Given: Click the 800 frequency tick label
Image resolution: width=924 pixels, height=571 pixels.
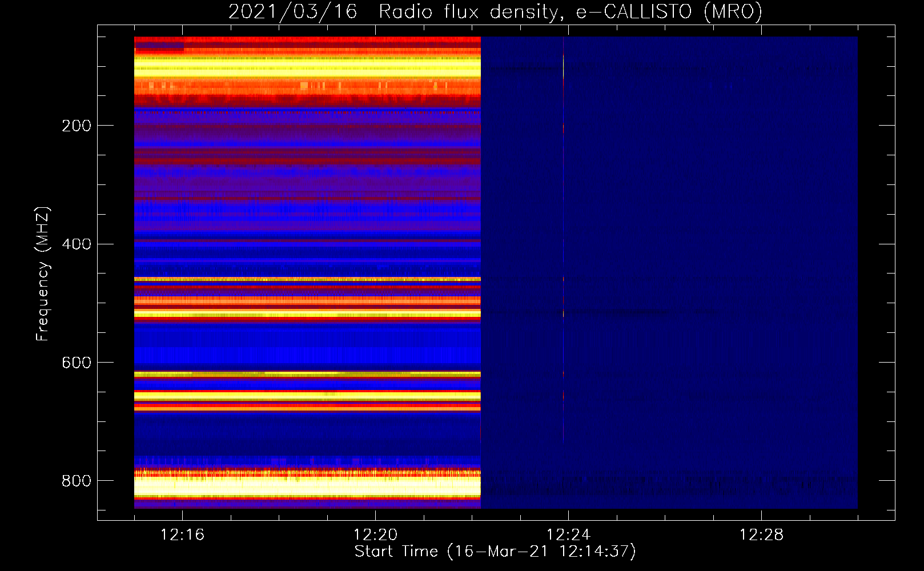Looking at the screenshot, I should (77, 481).
